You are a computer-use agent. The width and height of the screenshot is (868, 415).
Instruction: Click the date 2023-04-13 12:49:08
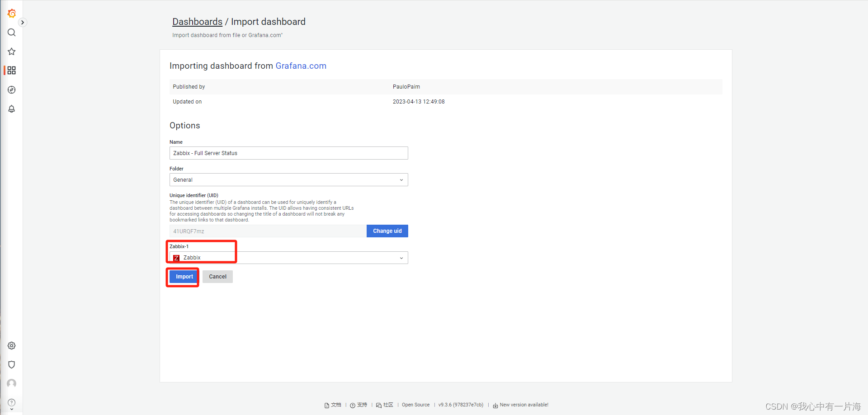click(419, 102)
